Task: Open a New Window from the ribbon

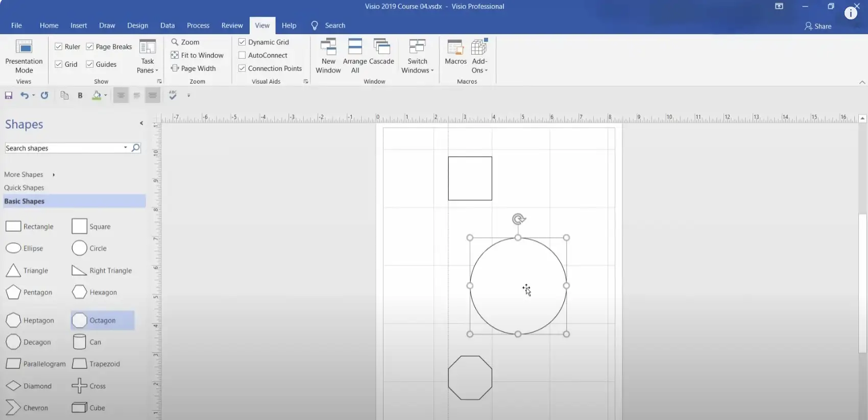Action: pyautogui.click(x=328, y=47)
